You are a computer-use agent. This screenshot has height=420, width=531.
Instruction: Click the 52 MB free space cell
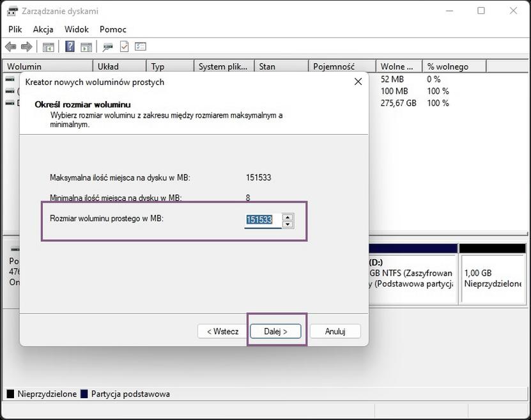392,79
